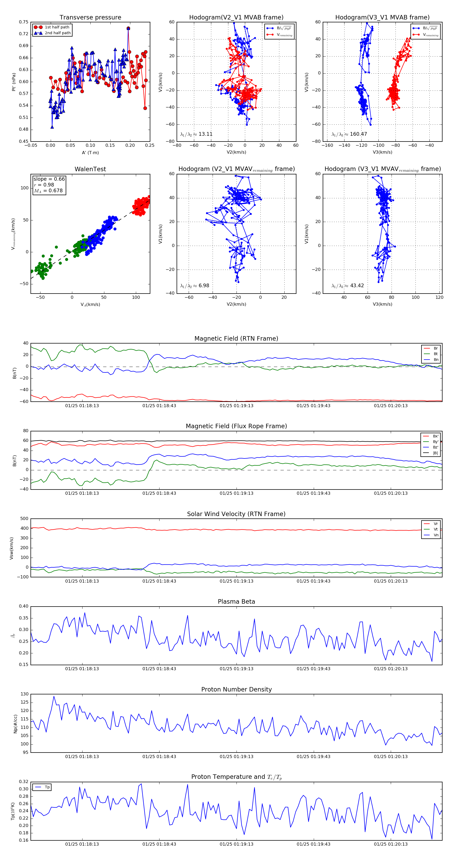Click the "Transverse pressure" plot title

pyautogui.click(x=90, y=18)
